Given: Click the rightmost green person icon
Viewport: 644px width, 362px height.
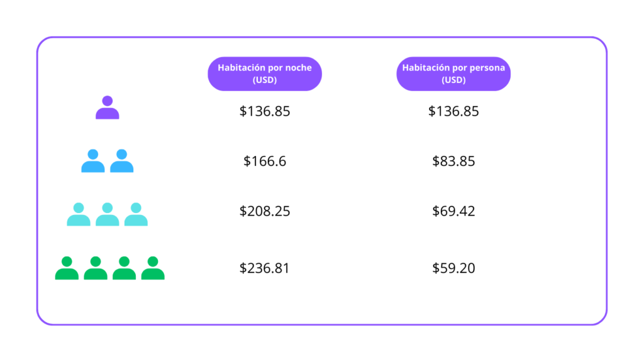Looking at the screenshot, I should (x=153, y=268).
